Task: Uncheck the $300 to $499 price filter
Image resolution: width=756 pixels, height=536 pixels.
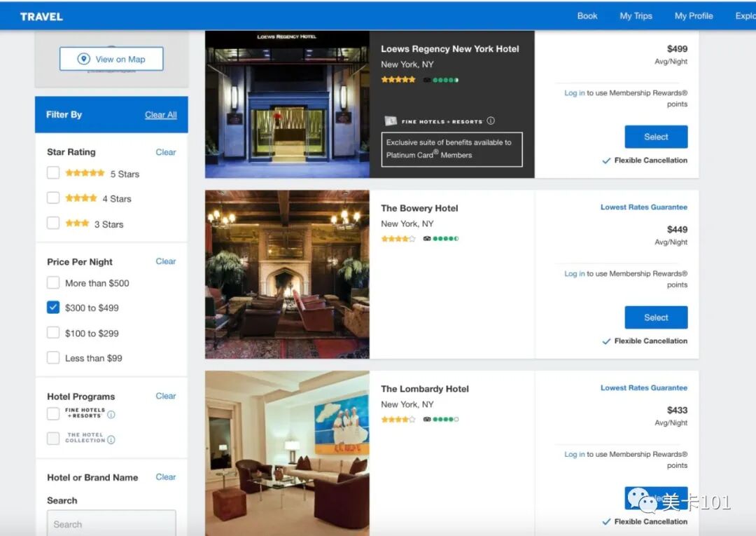Action: coord(53,308)
